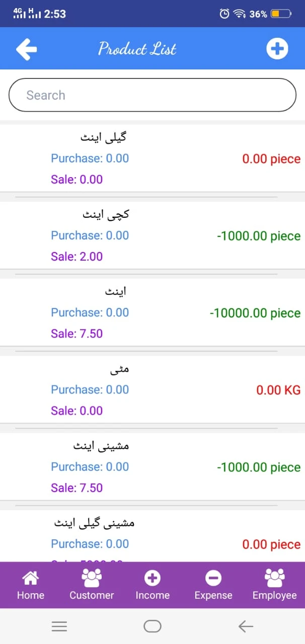
Task: Tap the Android home navigation button
Action: click(x=152, y=626)
